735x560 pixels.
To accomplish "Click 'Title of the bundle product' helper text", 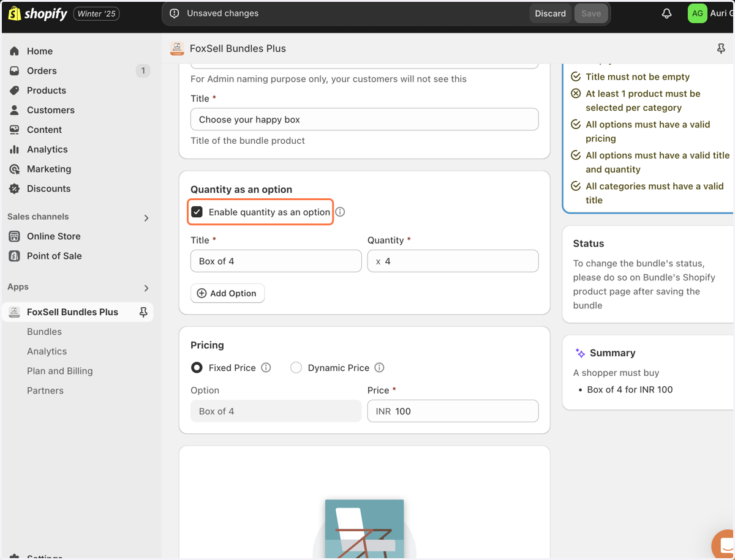I will coord(247,141).
